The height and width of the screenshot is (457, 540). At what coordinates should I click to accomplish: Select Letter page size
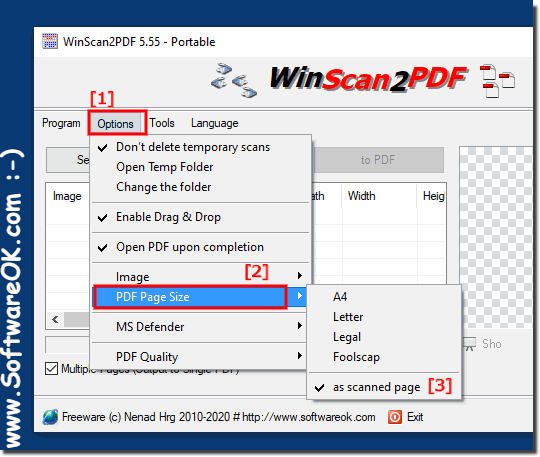[384, 317]
